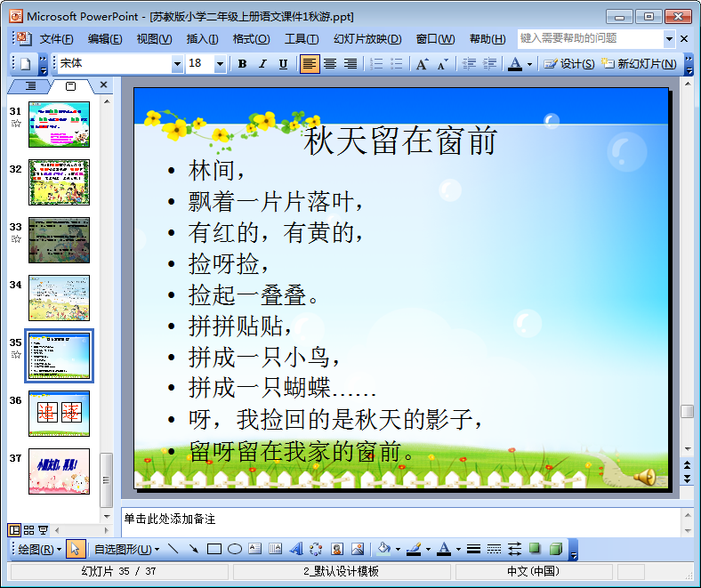
Task: Activate the Select Objects arrow tool
Action: coord(75,549)
